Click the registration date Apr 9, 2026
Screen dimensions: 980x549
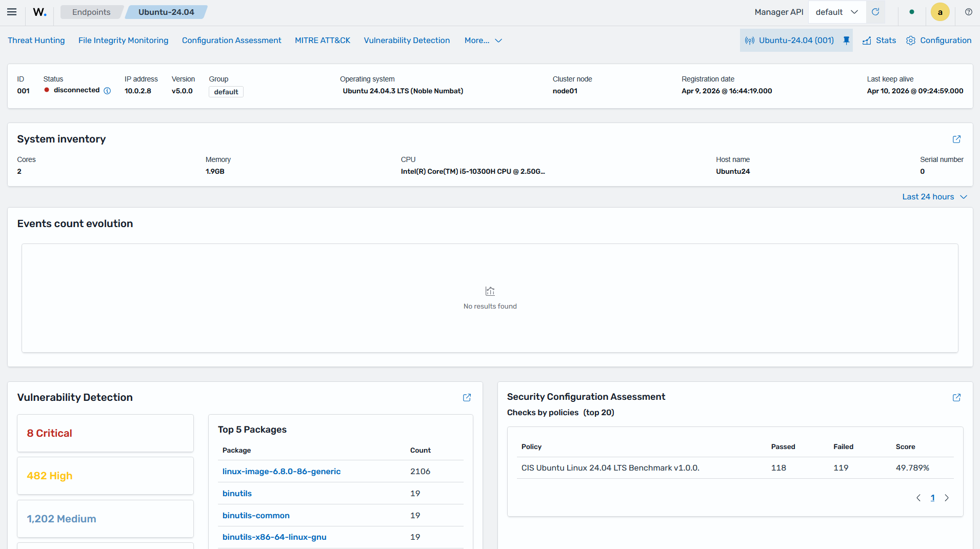tap(727, 91)
